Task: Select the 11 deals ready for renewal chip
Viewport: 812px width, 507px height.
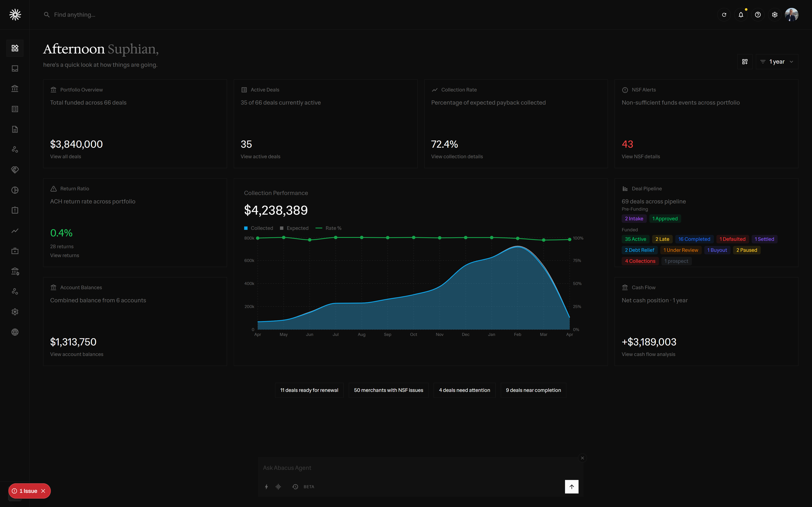Action: point(309,390)
